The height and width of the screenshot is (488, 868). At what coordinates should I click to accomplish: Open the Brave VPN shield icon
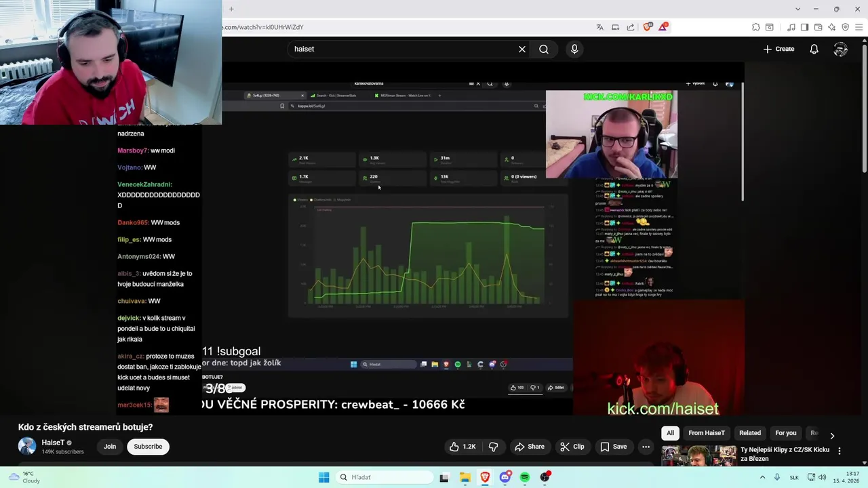(845, 27)
